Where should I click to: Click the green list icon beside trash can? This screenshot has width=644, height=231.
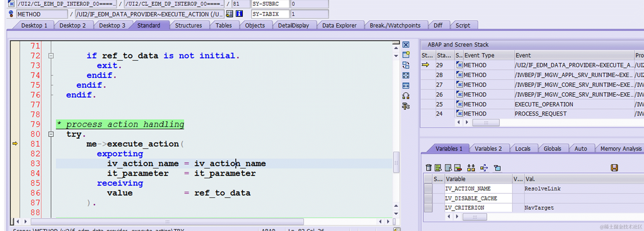coord(438,168)
